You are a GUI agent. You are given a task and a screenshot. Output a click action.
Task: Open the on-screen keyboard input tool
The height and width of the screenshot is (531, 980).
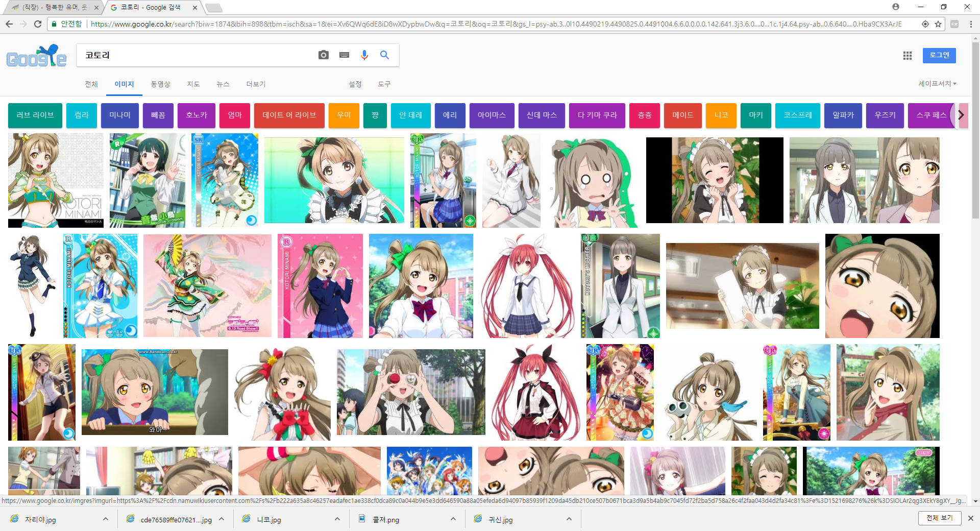[344, 55]
